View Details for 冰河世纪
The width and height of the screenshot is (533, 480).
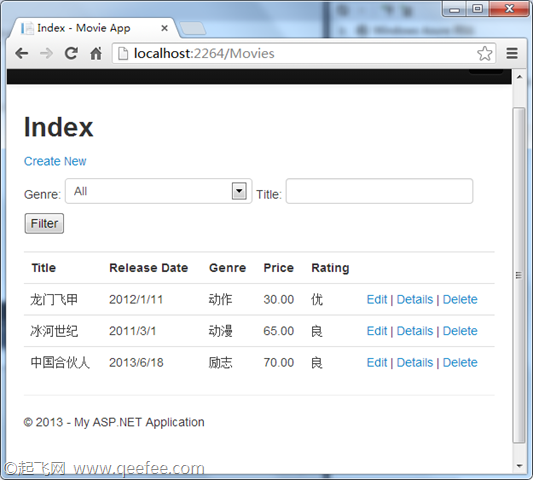click(x=415, y=331)
